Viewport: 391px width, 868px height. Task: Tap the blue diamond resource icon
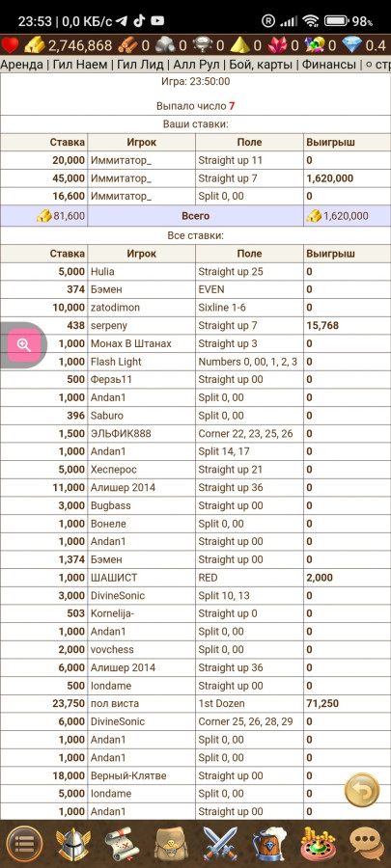point(351,44)
